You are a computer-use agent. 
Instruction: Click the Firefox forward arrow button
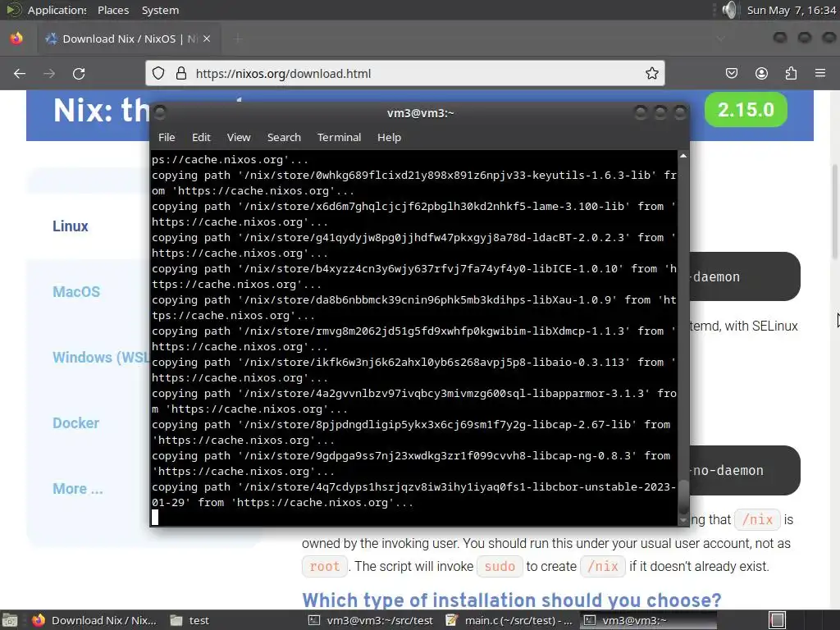[49, 73]
